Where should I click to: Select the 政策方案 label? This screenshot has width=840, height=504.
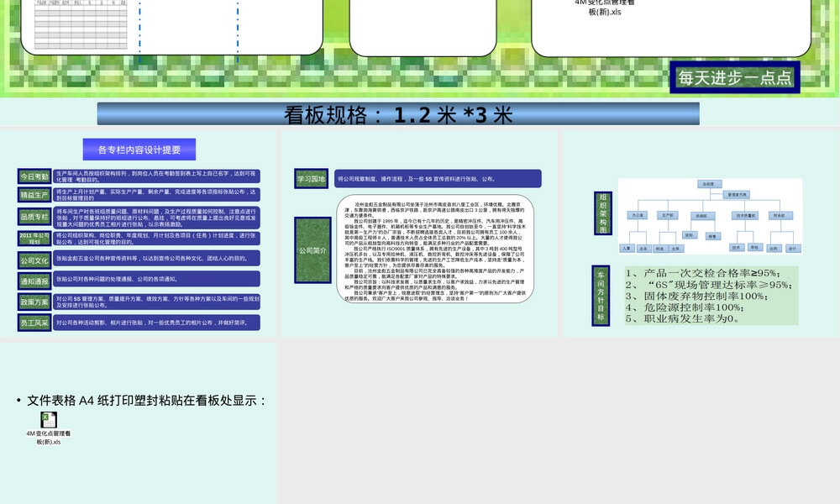point(34,302)
